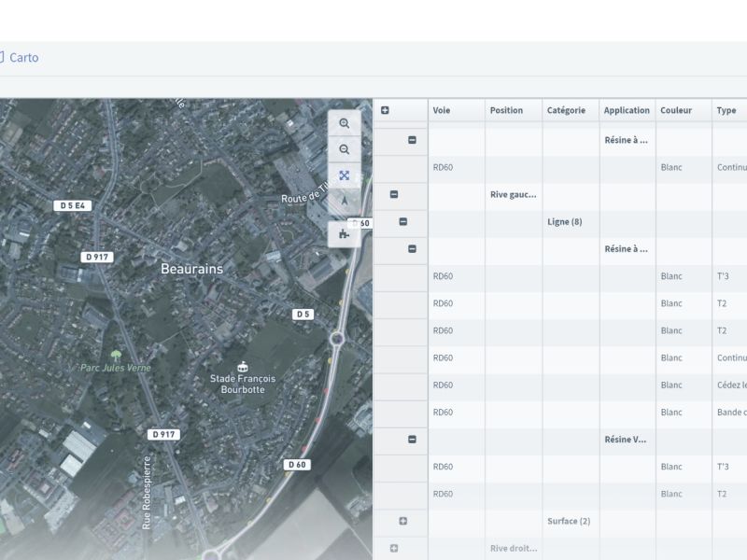Click the Beaurains label on the map
Viewport: 747px width, 560px height.
pyautogui.click(x=192, y=269)
